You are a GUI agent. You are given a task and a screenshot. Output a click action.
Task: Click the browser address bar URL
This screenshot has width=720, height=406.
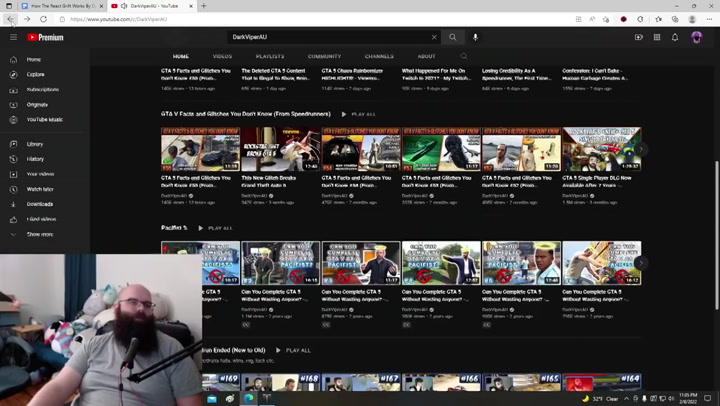(118, 19)
